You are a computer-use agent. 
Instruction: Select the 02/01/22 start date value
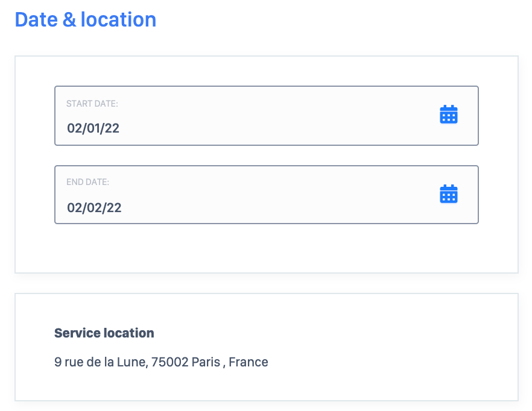93,128
